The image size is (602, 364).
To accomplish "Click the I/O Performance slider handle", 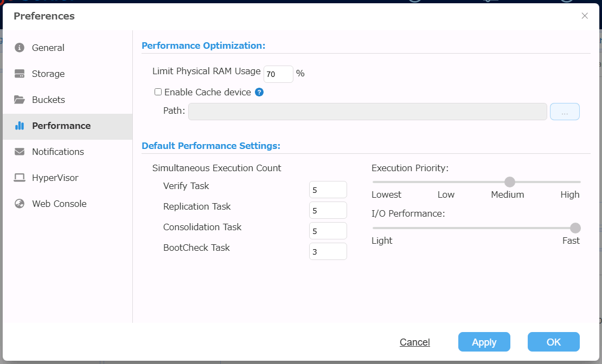I will coord(575,228).
